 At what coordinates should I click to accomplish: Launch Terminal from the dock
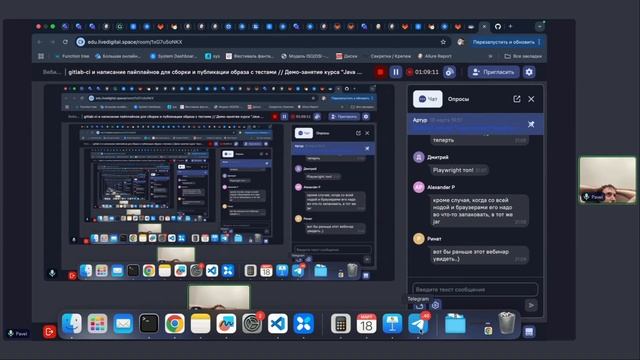[x=149, y=324]
